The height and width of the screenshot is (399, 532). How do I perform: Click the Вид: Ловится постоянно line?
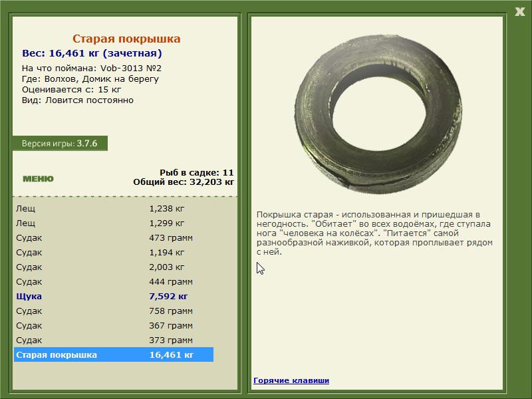pos(78,100)
